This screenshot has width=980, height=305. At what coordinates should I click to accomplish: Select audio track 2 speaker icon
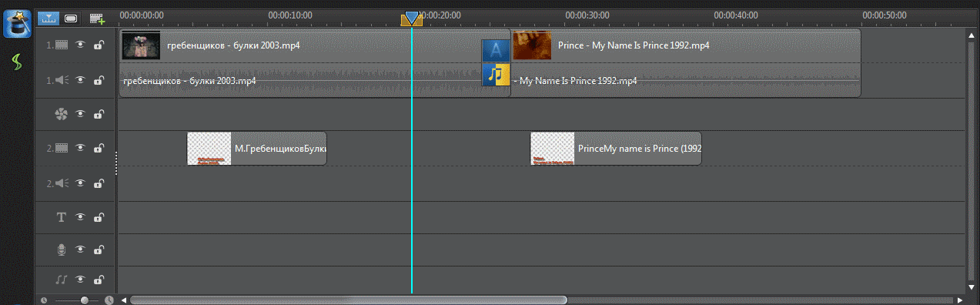(62, 183)
